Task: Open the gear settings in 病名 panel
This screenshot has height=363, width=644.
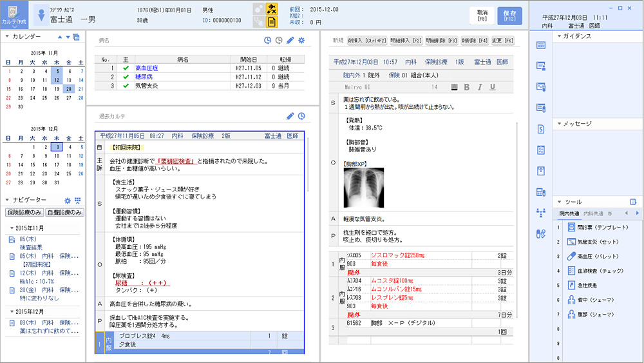Action: coord(301,41)
